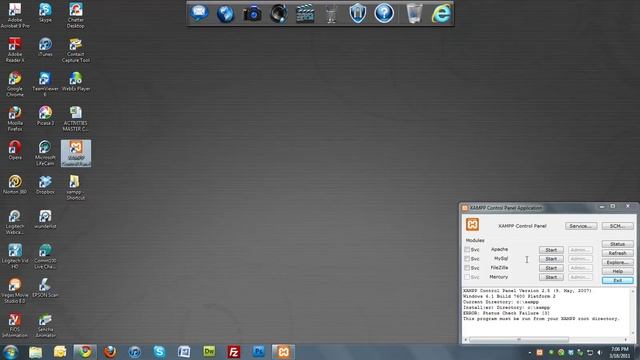Open the Adobe Reader X desktop icon
The height and width of the screenshot is (360, 640).
point(15,50)
